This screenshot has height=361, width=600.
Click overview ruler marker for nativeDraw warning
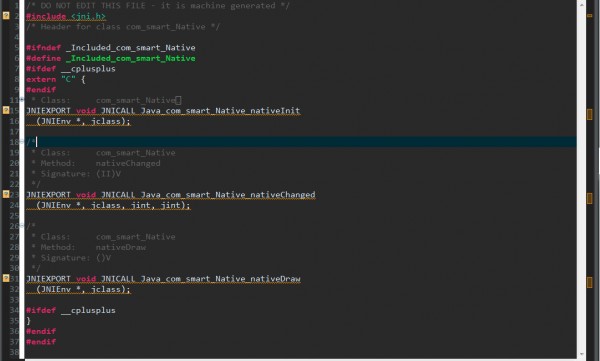point(590,283)
